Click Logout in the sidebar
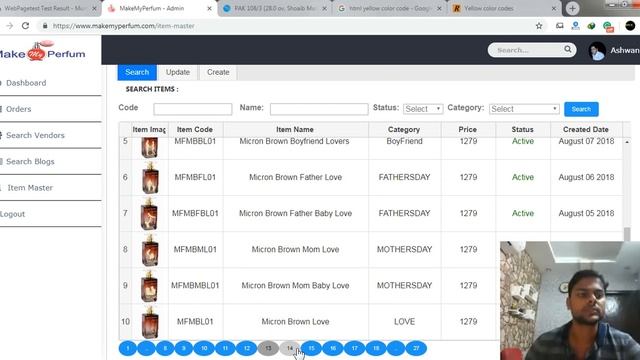 13,214
